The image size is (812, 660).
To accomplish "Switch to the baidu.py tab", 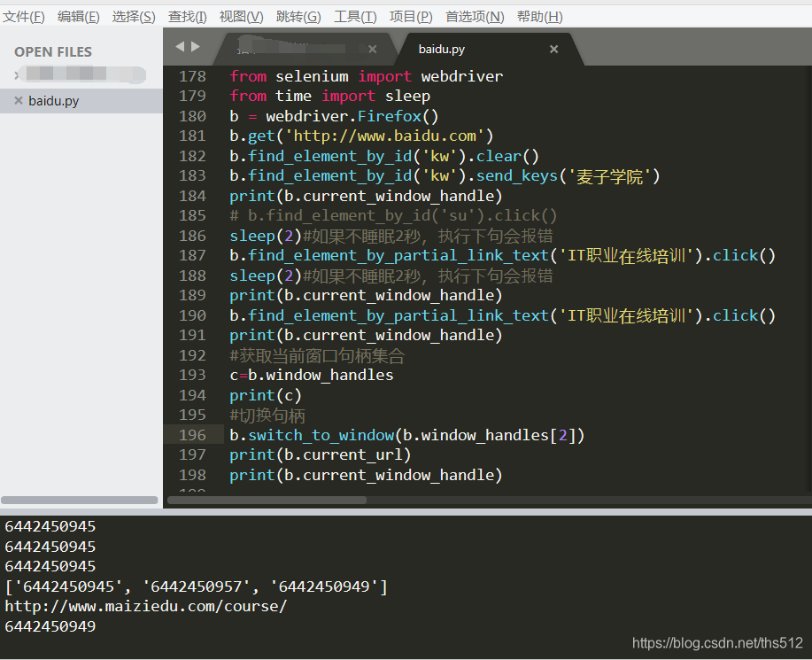I will tap(490, 50).
